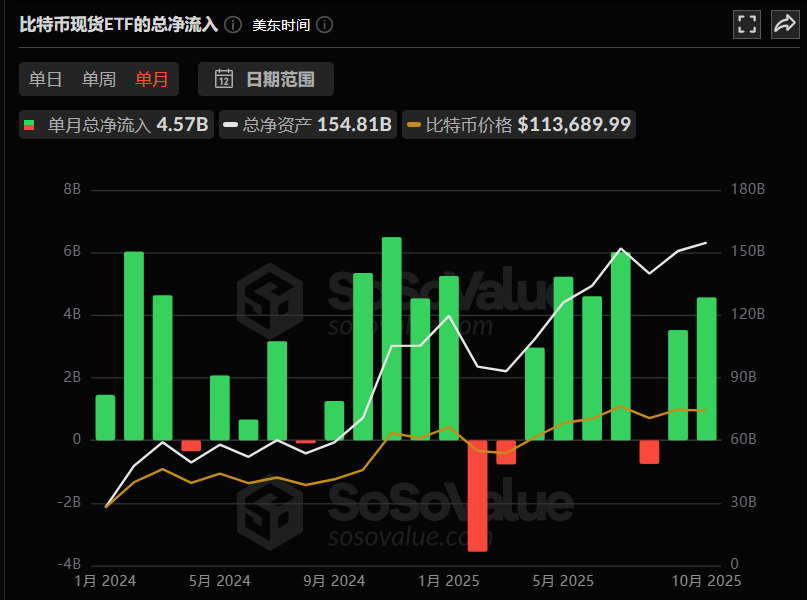Image resolution: width=807 pixels, height=600 pixels.
Task: Switch to the 单周 view
Action: [x=97, y=79]
